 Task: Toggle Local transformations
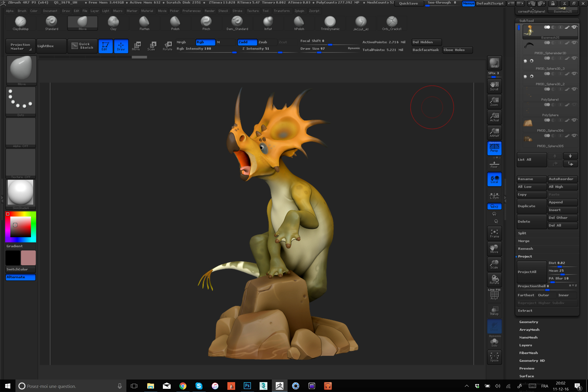[494, 179]
